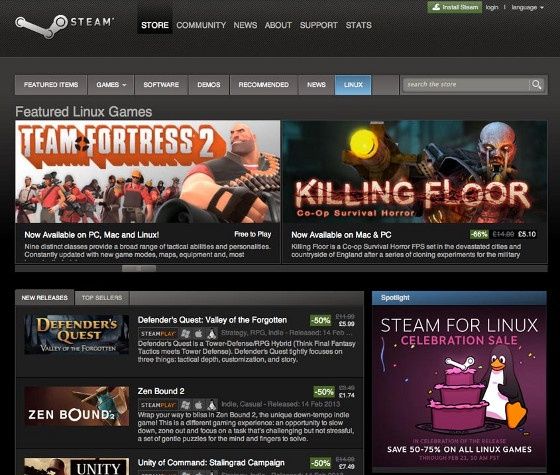Go to Support
This screenshot has height=475, width=560.
point(319,25)
